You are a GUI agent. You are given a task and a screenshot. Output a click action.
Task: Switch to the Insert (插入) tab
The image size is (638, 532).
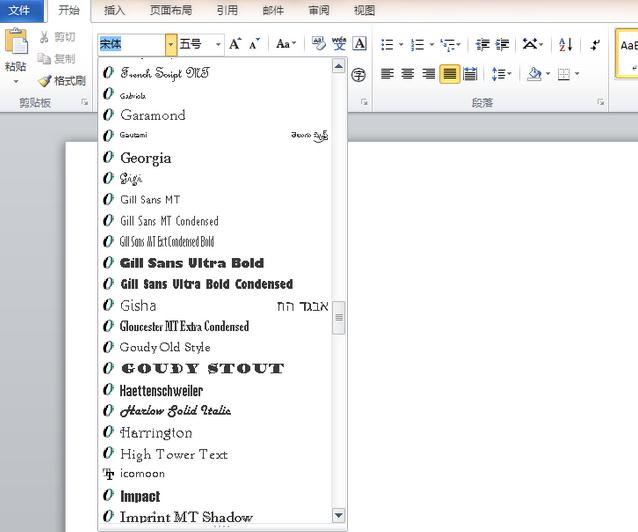coord(114,10)
